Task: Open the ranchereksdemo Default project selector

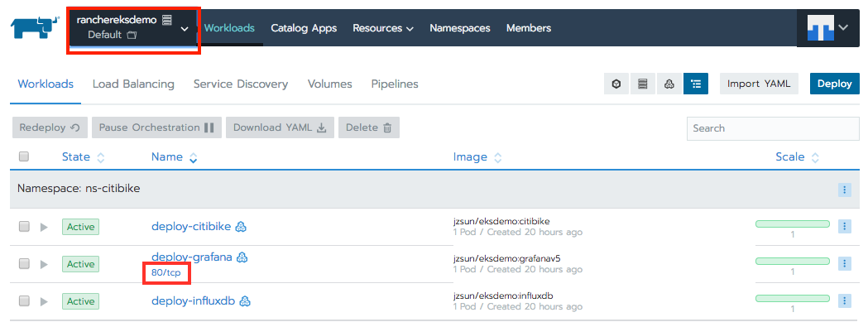Action: tap(133, 27)
